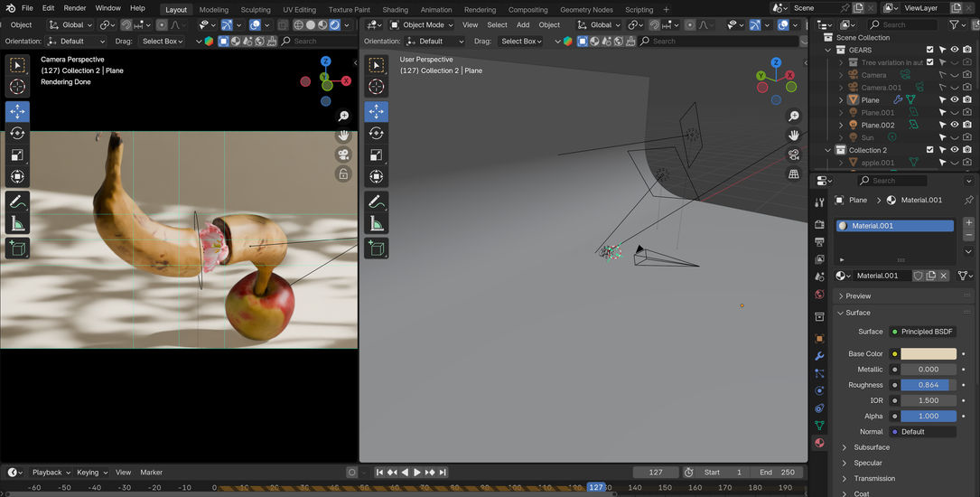Select the Annotate tool in the right viewport
Screen dimensions: 980x497
point(377,201)
